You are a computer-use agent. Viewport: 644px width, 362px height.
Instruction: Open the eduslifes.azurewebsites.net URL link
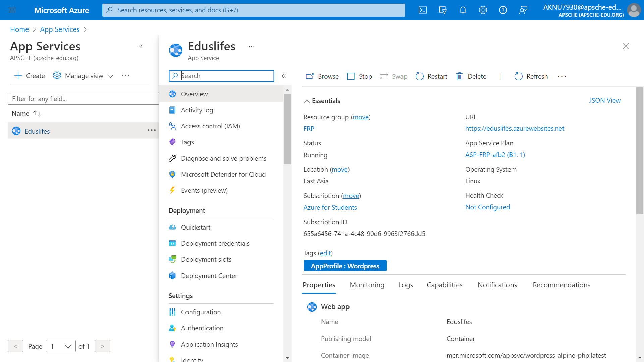(515, 128)
